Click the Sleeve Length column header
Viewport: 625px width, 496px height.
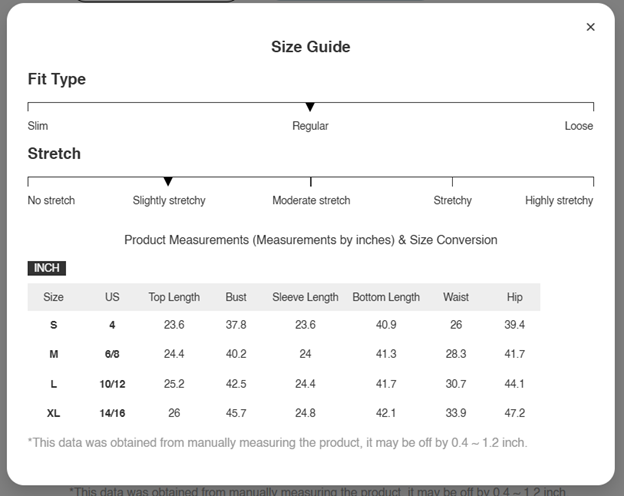[305, 297]
